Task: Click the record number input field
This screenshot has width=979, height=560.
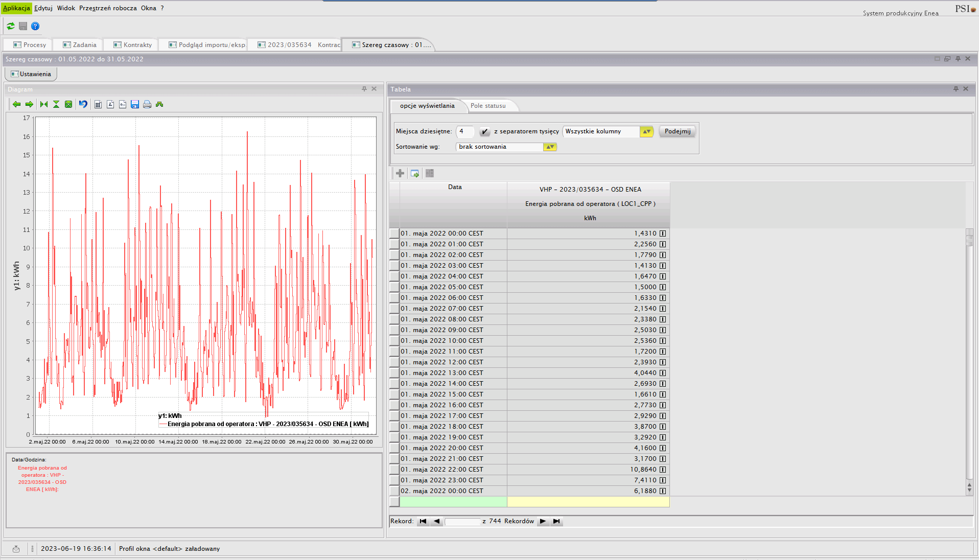Action: pos(462,522)
